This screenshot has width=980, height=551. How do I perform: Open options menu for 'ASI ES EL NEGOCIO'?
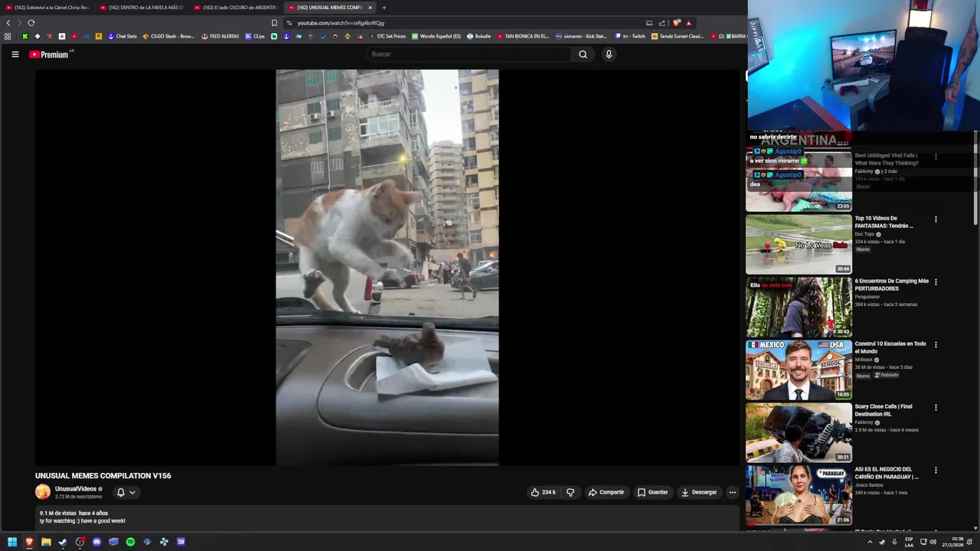click(x=936, y=471)
